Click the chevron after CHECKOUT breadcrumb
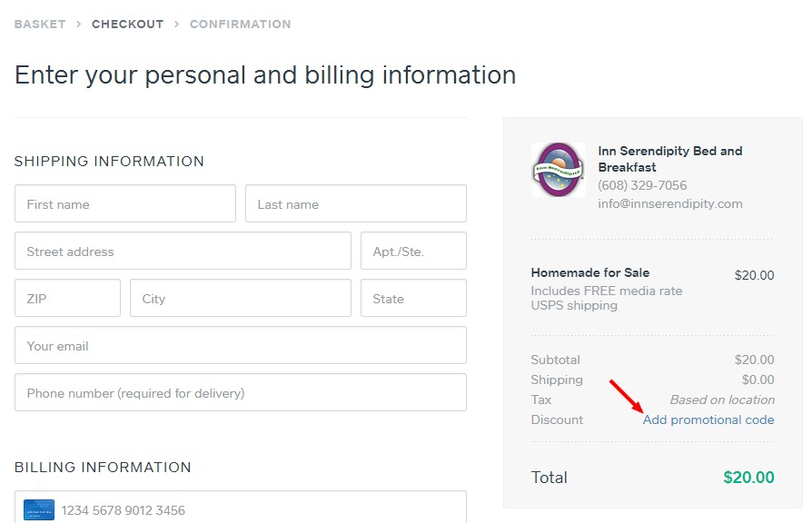Image resolution: width=812 pixels, height=523 pixels. (x=176, y=25)
